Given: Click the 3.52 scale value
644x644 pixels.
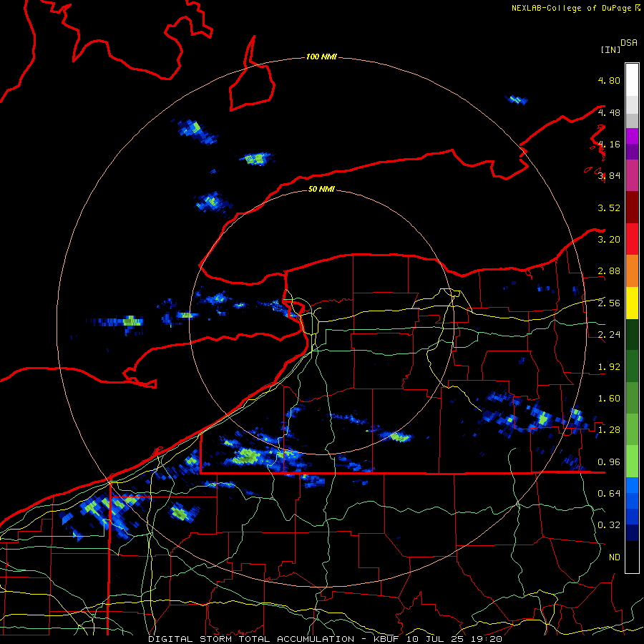Looking at the screenshot, I should [x=609, y=208].
